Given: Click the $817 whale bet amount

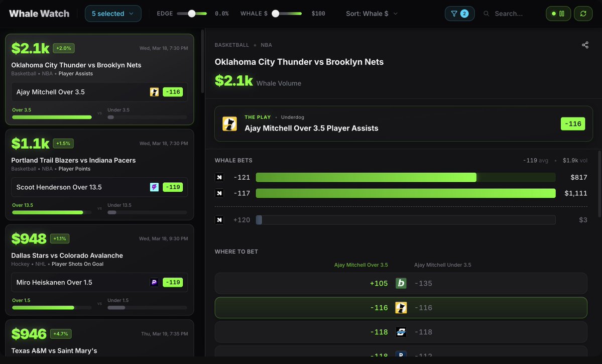Looking at the screenshot, I should (x=578, y=177).
